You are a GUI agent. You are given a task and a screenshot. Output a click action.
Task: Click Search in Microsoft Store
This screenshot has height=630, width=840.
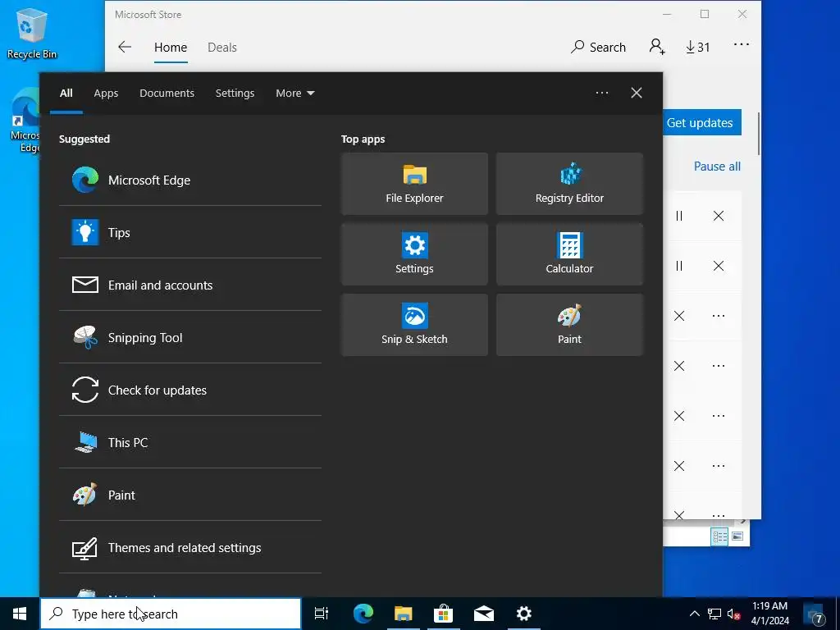(598, 47)
